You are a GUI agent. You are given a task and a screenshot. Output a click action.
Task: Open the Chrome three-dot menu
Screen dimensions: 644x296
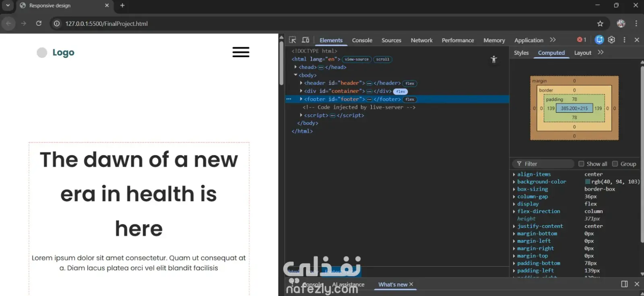tap(636, 24)
